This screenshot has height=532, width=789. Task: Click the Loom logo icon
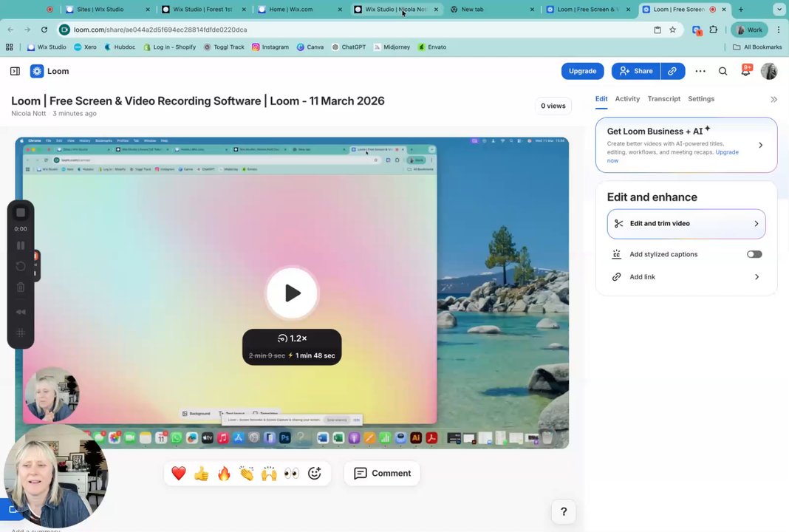37,71
